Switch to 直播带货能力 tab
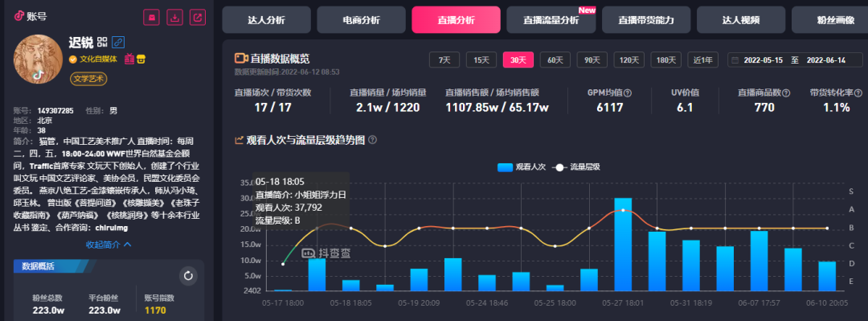Image resolution: width=868 pixels, height=321 pixels. (x=646, y=20)
